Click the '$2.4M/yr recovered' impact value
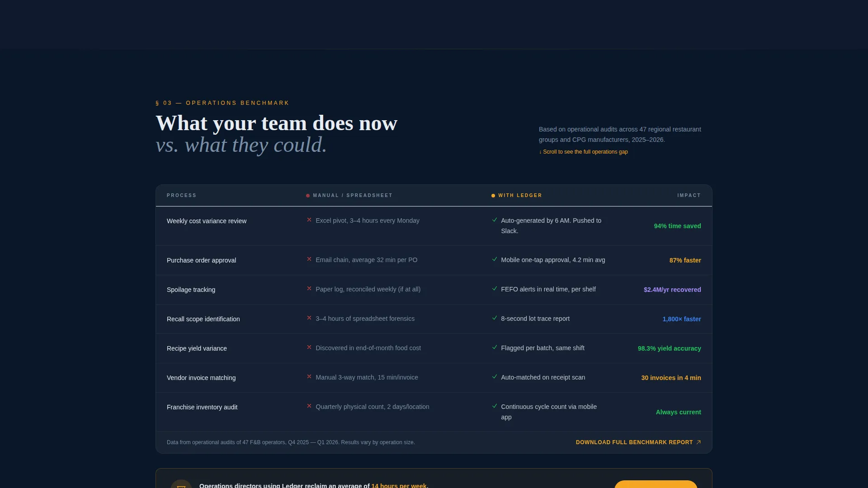Image resolution: width=868 pixels, height=488 pixels. pyautogui.click(x=672, y=290)
